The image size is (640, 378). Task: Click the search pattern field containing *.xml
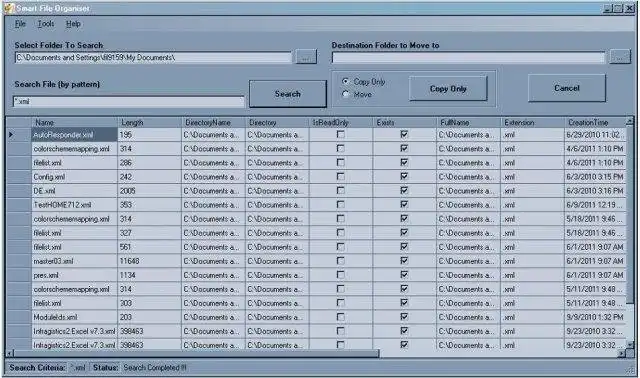coord(128,102)
